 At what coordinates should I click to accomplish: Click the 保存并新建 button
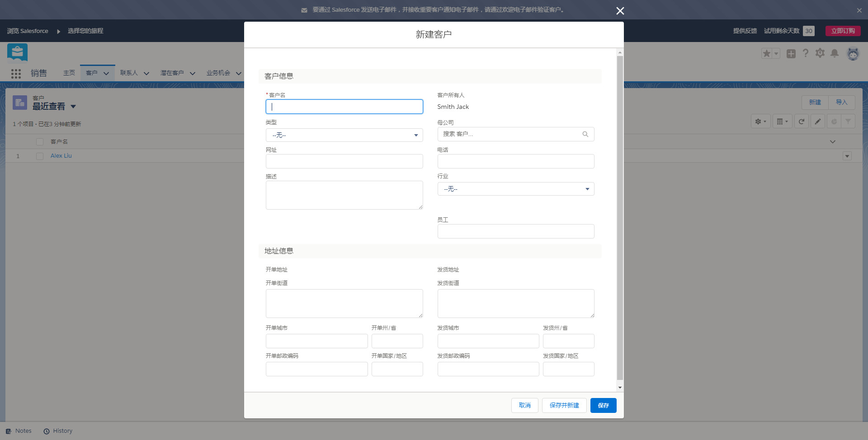click(564, 405)
